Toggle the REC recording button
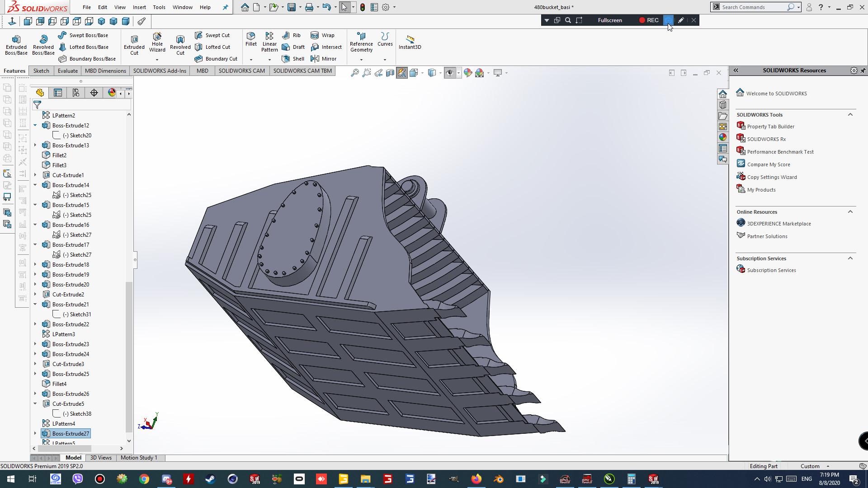 click(x=648, y=20)
